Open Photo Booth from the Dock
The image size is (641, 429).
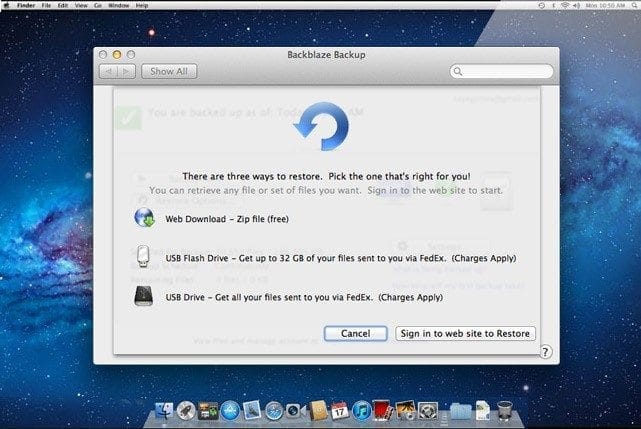[x=383, y=410]
